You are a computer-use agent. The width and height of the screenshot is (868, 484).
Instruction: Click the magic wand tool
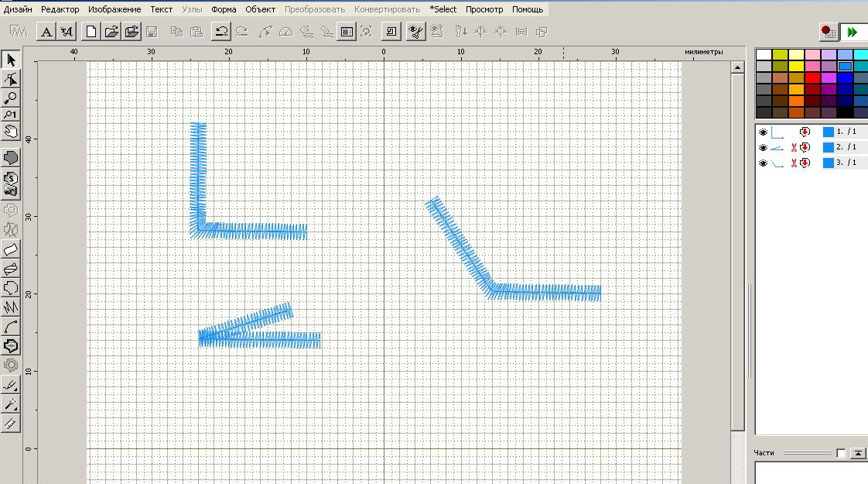11,403
